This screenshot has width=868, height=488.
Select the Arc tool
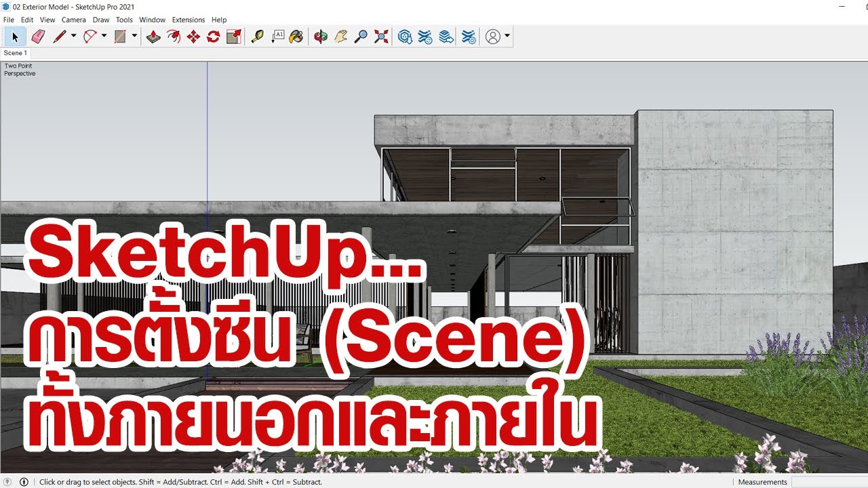(90, 37)
